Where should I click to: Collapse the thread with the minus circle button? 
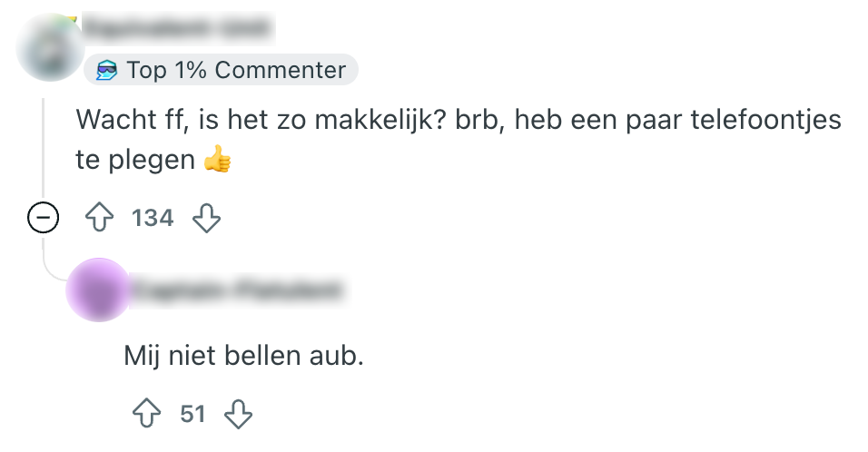click(44, 218)
